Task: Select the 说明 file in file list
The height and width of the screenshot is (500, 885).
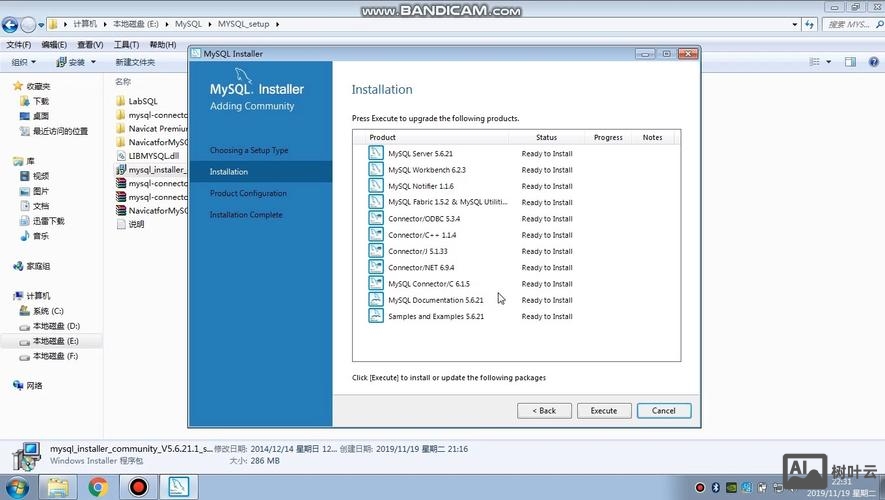Action: (136, 224)
